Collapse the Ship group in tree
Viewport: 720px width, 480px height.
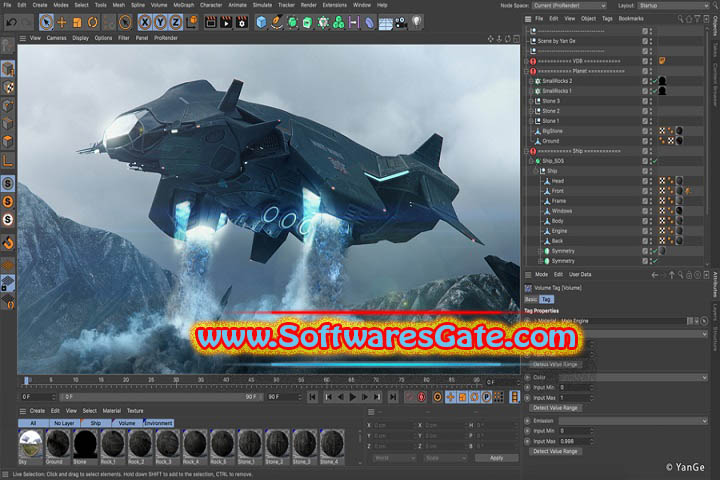535,171
